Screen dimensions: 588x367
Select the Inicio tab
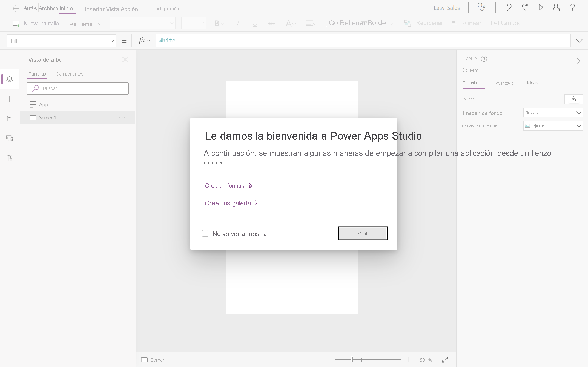click(x=66, y=8)
